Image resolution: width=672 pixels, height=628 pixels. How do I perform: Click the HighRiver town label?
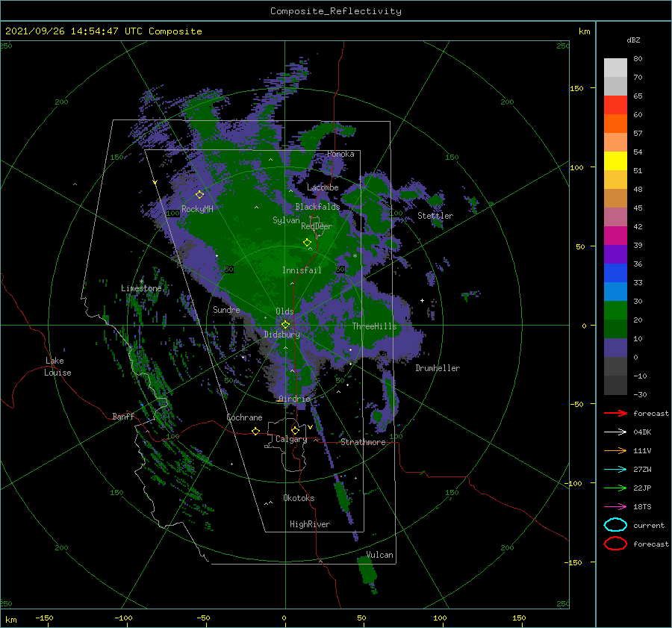(310, 524)
